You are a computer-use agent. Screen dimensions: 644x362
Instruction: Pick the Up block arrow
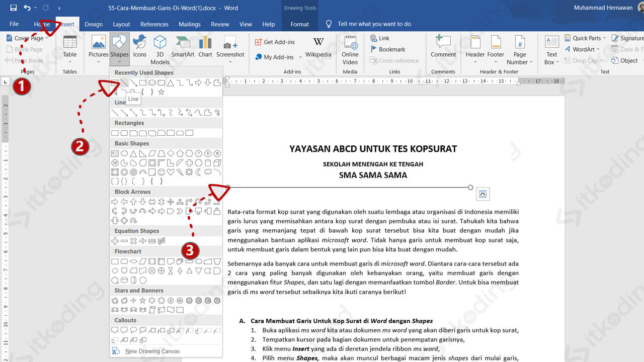click(133, 202)
